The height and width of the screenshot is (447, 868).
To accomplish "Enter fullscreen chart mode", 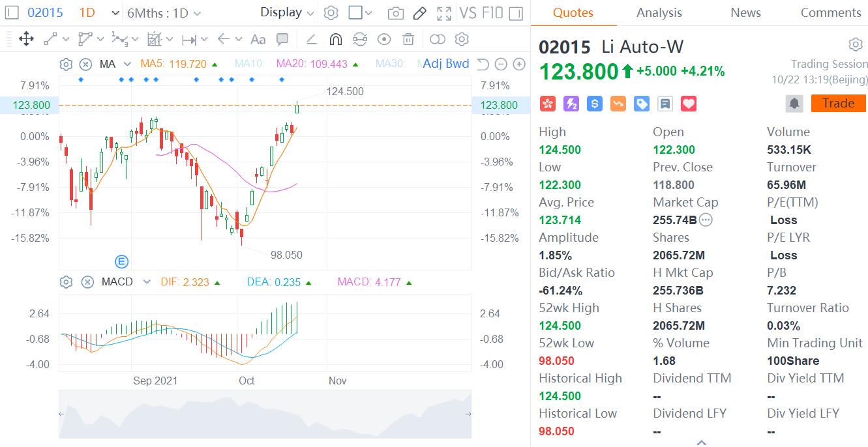I will click(x=444, y=13).
